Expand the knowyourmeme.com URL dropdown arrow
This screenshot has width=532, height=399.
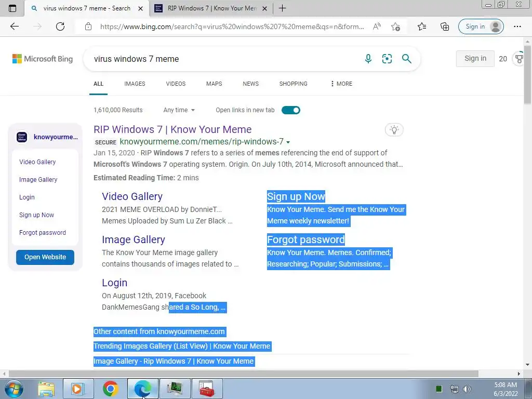[x=288, y=142]
